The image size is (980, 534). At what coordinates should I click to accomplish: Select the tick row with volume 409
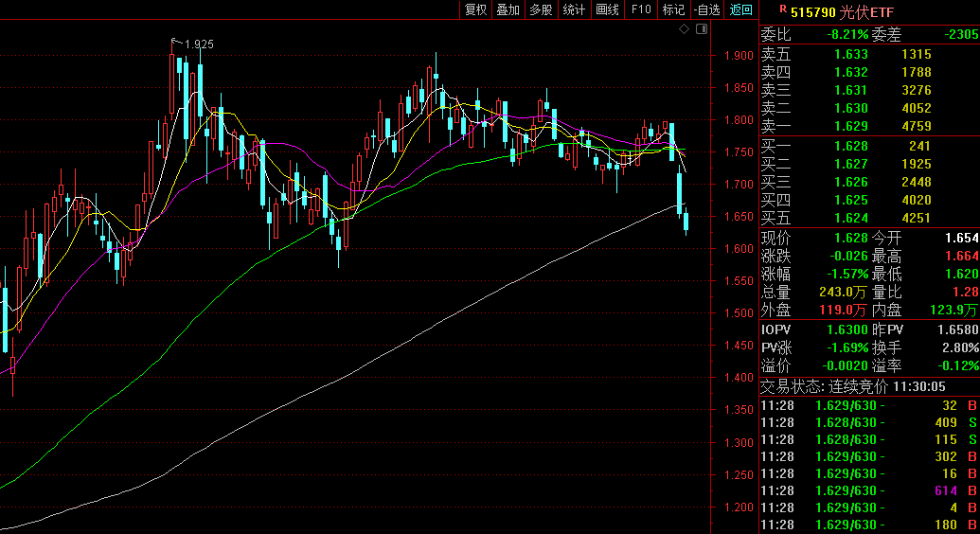click(869, 423)
